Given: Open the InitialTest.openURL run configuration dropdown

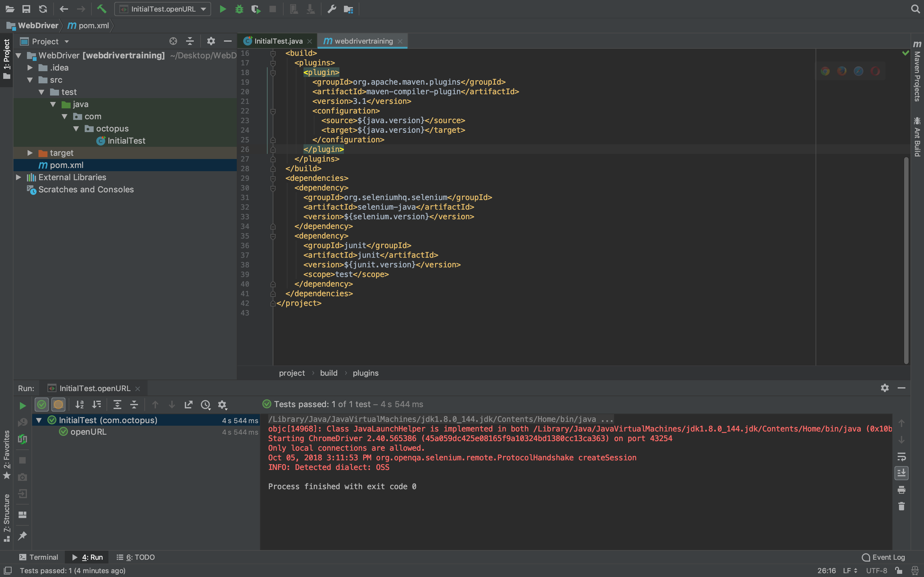Looking at the screenshot, I should coord(163,9).
